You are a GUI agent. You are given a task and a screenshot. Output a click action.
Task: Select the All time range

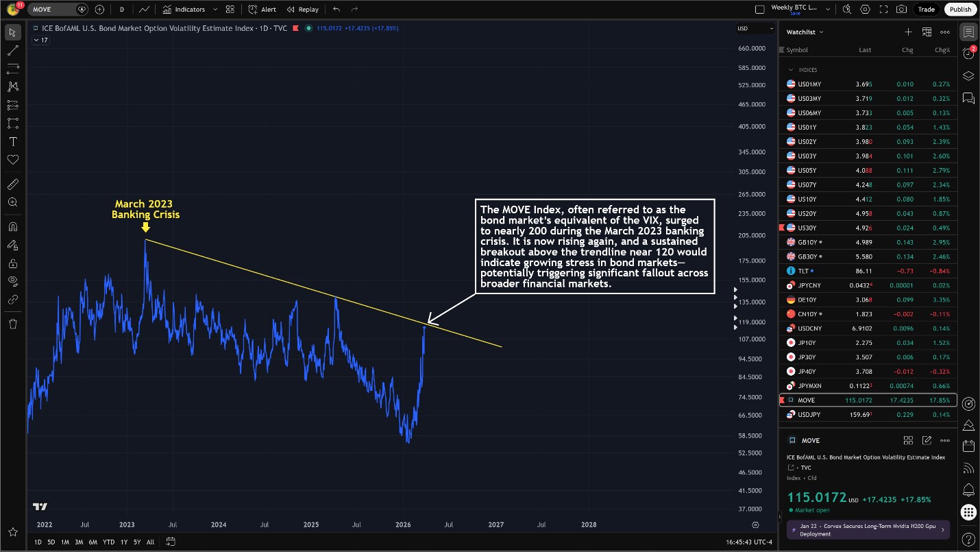click(x=150, y=542)
